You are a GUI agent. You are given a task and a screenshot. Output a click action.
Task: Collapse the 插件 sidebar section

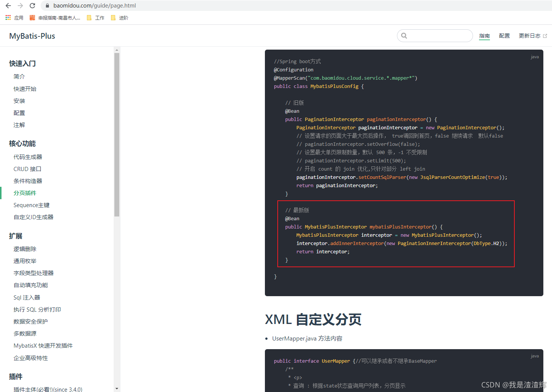[x=16, y=377]
